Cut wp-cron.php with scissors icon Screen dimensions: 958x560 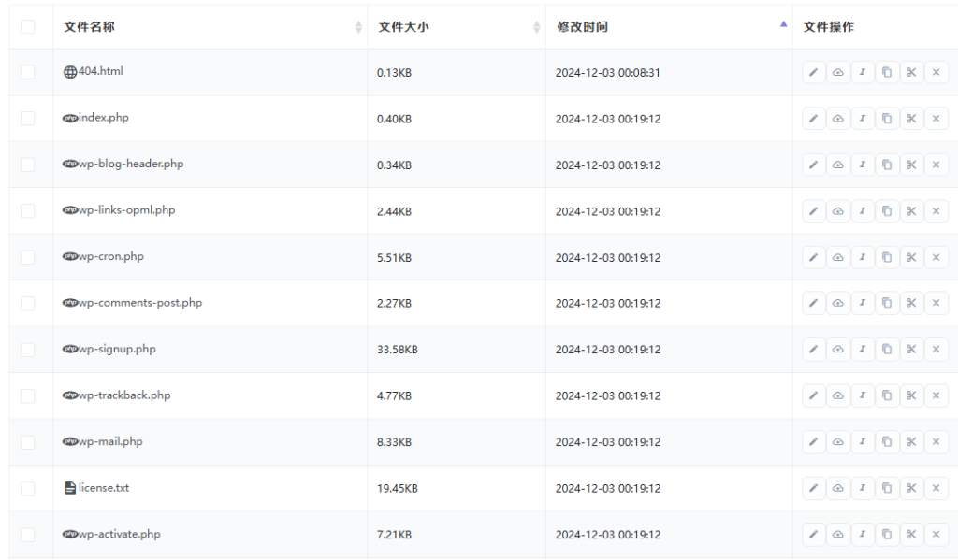(x=911, y=257)
